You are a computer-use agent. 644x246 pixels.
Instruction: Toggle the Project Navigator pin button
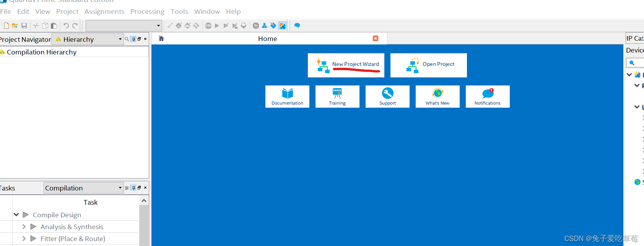coord(133,39)
